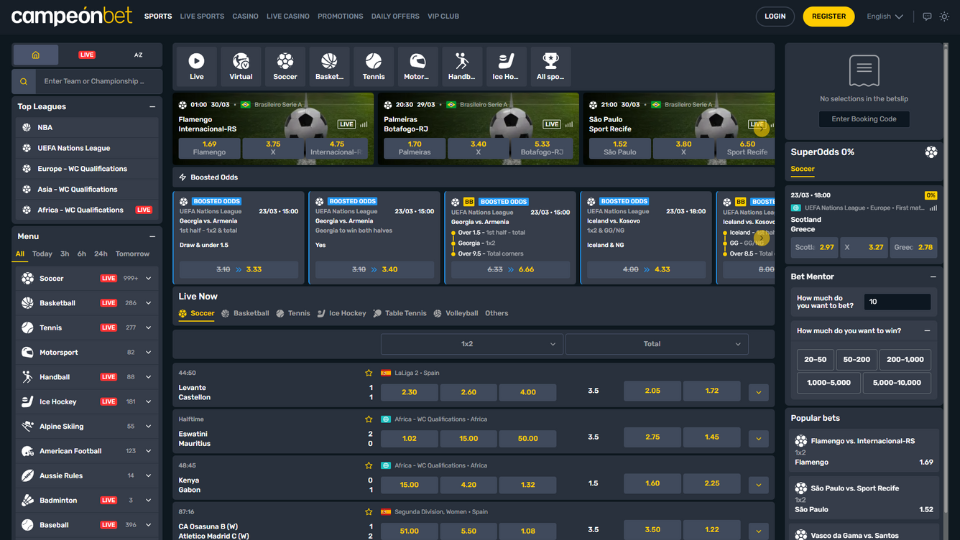Click the Alpine Skiing sport icon

click(x=28, y=426)
